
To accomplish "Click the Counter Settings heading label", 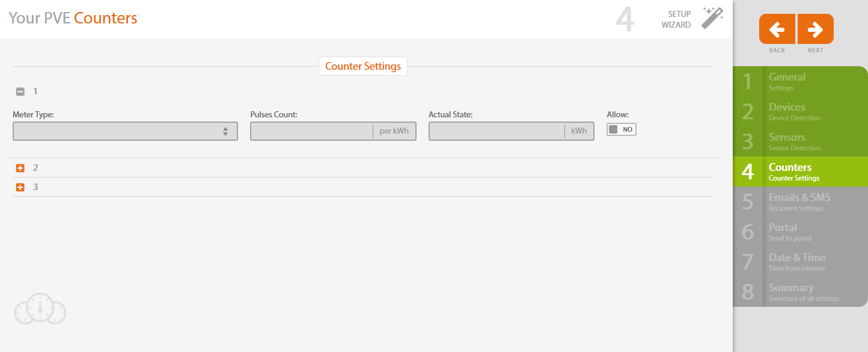I will [363, 66].
